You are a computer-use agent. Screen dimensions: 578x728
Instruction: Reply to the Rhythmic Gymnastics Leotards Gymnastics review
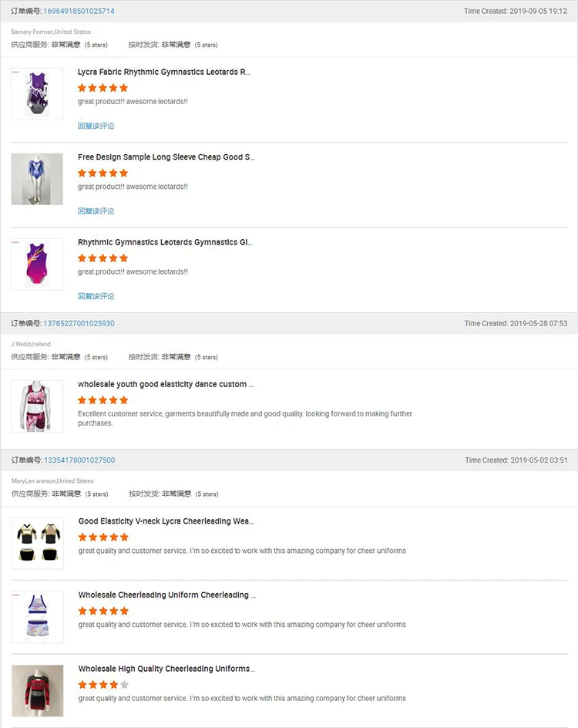(96, 296)
